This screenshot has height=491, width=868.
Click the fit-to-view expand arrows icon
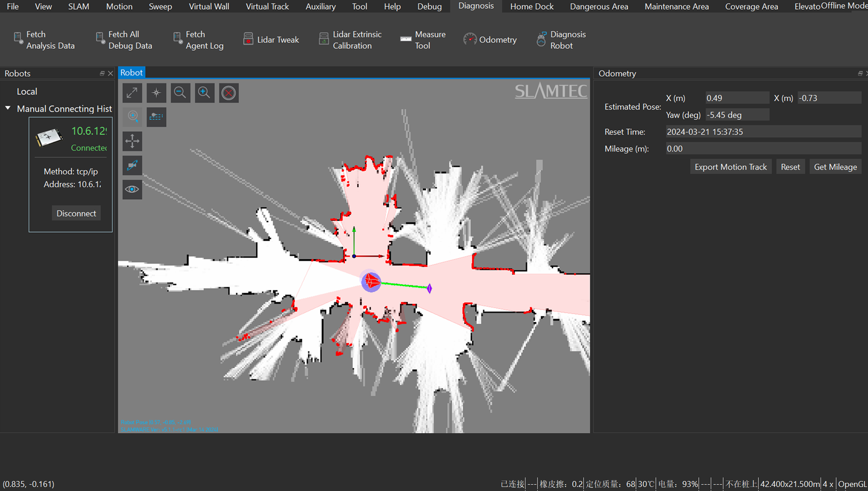click(132, 93)
